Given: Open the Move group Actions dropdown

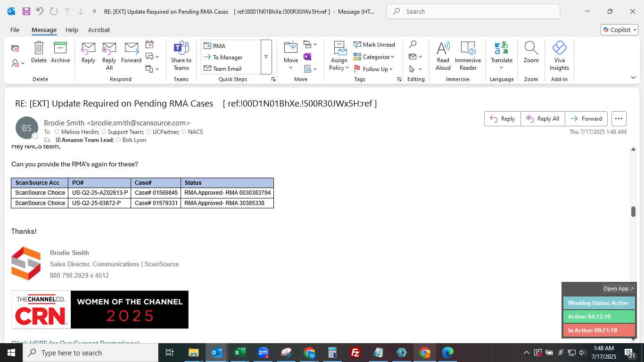Looking at the screenshot, I should (310, 69).
